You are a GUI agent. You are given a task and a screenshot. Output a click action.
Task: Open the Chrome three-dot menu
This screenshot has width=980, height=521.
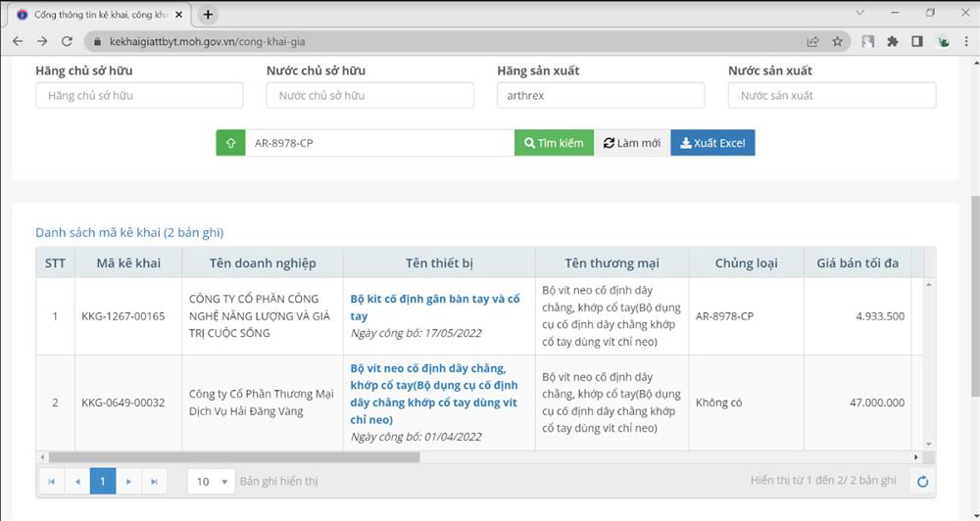click(x=967, y=42)
